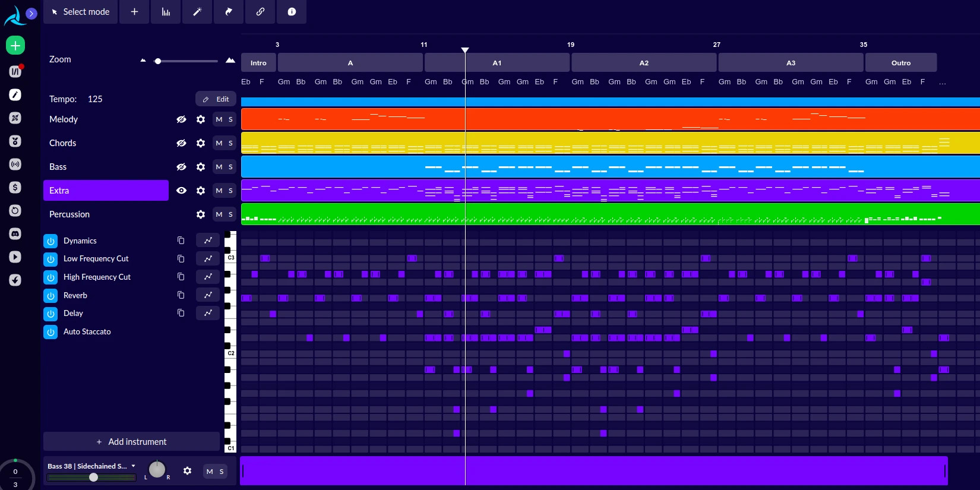Viewport: 980px width, 490px height.
Task: Hide the Extra track with eye icon
Action: [181, 191]
